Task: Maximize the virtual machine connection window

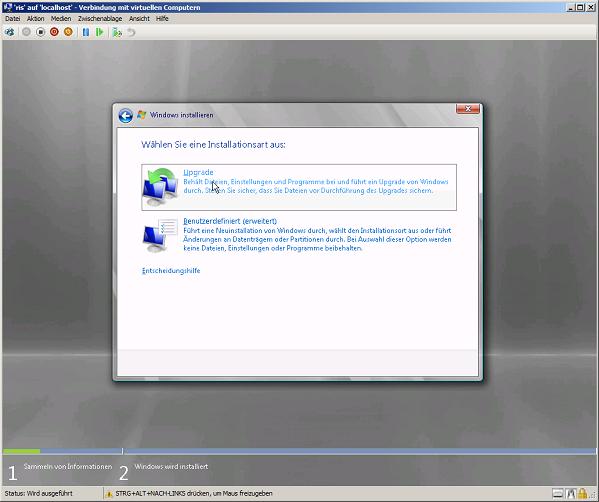Action: (x=580, y=7)
